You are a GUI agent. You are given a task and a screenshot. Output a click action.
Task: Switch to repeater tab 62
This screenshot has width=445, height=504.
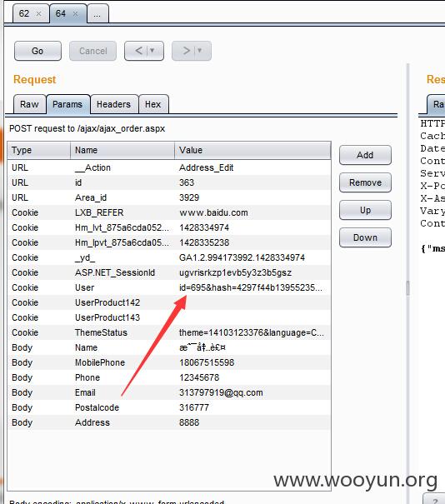[x=24, y=13]
